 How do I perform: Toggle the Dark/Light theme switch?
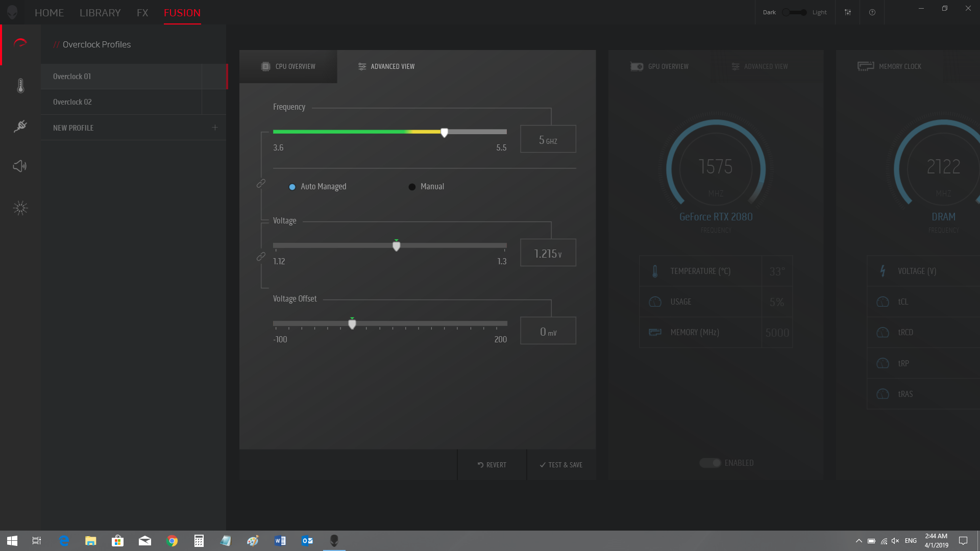pos(794,12)
